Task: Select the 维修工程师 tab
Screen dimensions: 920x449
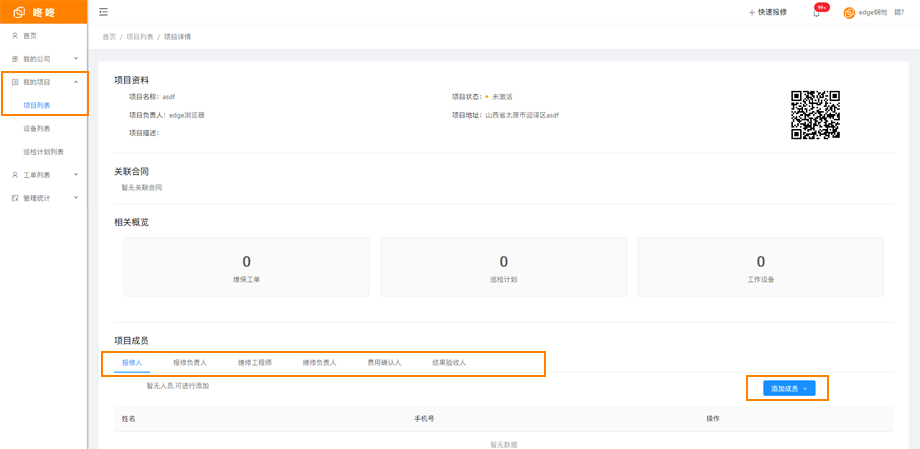Action: [x=254, y=362]
